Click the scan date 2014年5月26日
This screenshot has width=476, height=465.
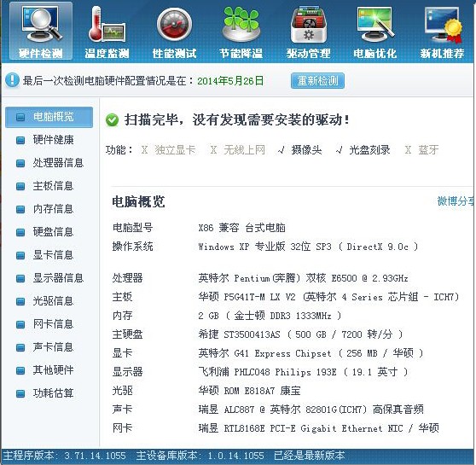230,81
